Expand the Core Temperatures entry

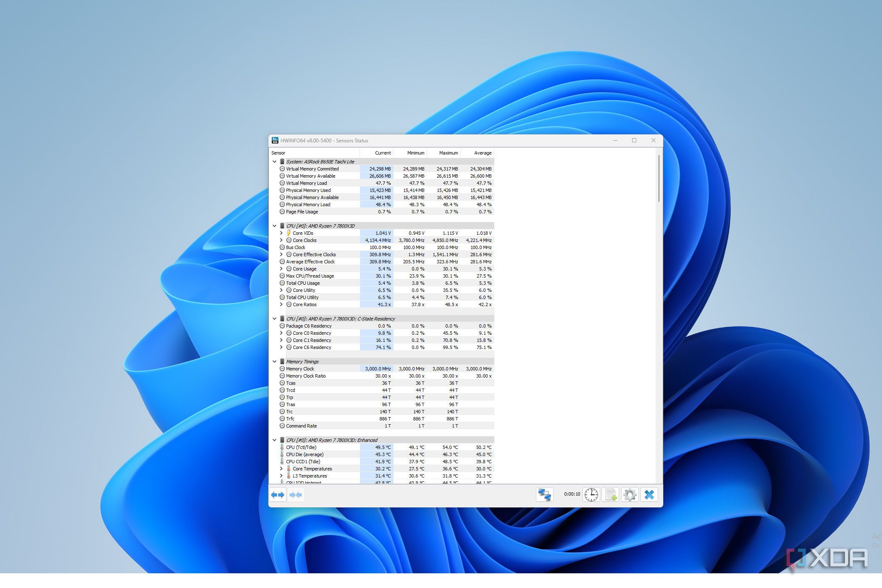click(x=281, y=468)
